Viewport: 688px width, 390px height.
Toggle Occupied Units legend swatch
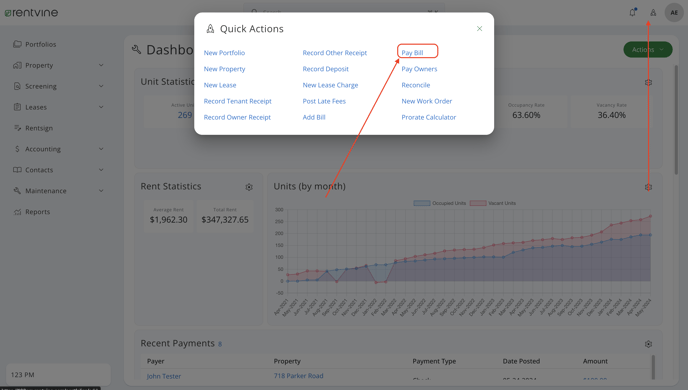pyautogui.click(x=422, y=203)
